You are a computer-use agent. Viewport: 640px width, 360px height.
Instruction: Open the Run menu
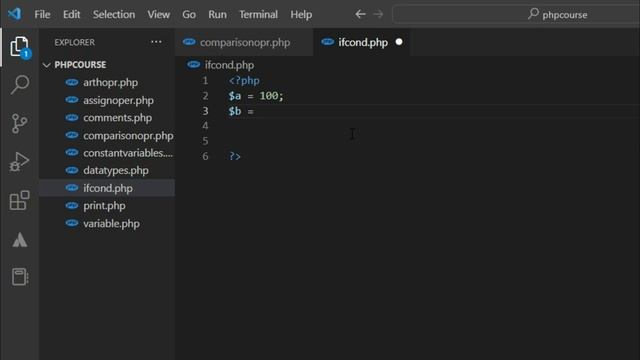pos(217,14)
